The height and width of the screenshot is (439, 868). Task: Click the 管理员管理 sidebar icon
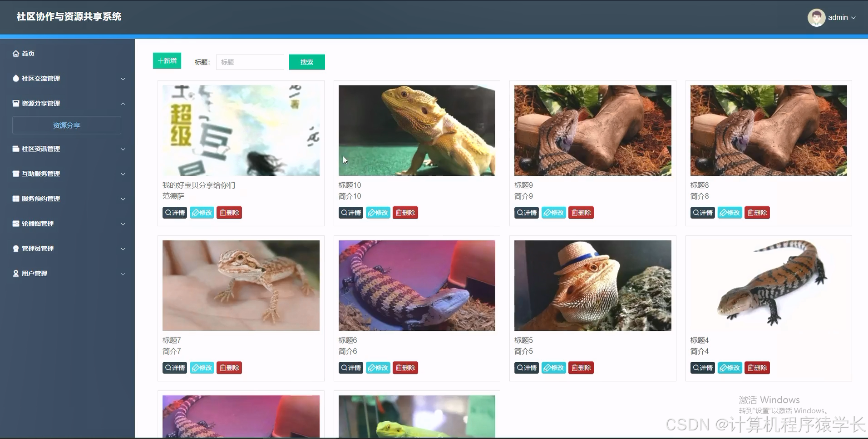pos(16,249)
